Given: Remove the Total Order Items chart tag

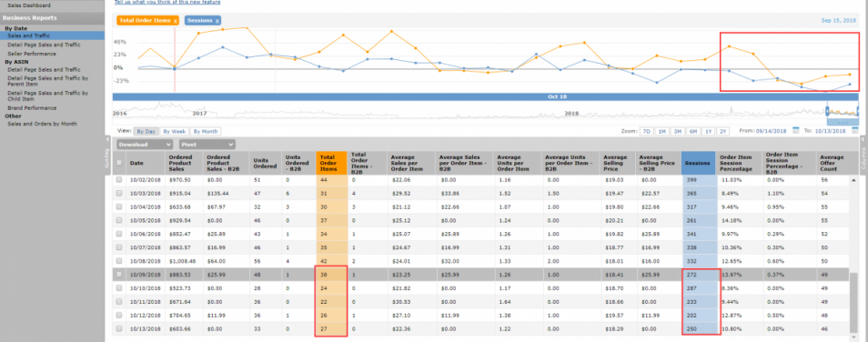Looking at the screenshot, I should [175, 21].
